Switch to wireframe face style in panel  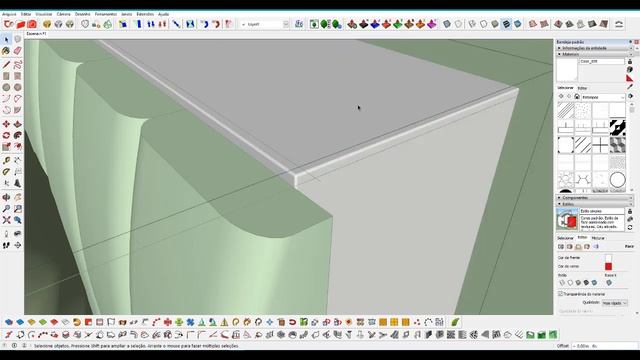pos(562,282)
